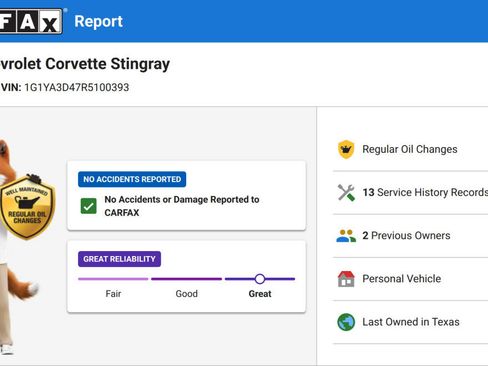This screenshot has width=488, height=366.
Task: Click the previous owners people icon
Action: (346, 236)
